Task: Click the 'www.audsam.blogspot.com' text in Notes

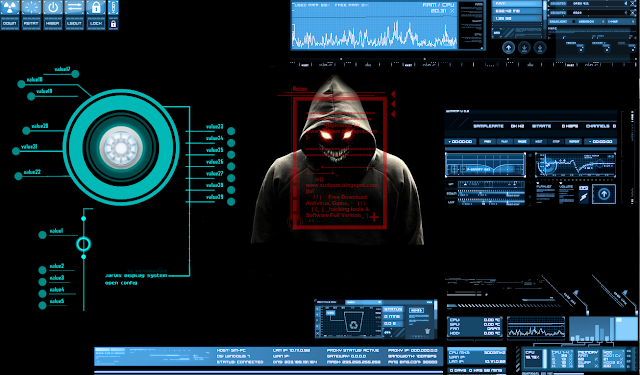Action: pos(342,185)
